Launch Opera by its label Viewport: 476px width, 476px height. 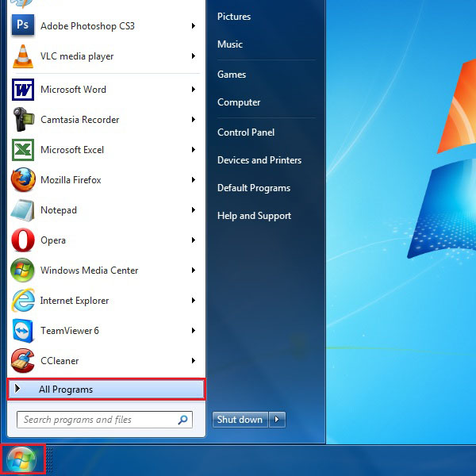click(53, 240)
